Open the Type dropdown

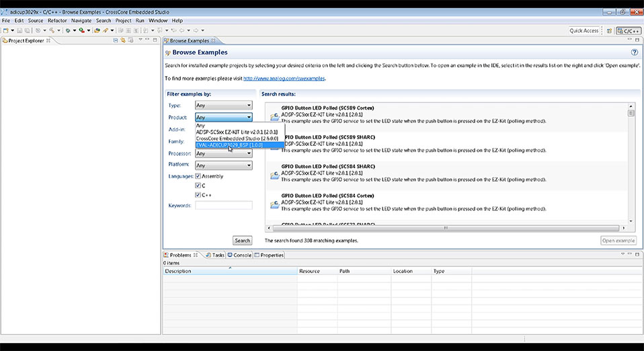pyautogui.click(x=224, y=105)
